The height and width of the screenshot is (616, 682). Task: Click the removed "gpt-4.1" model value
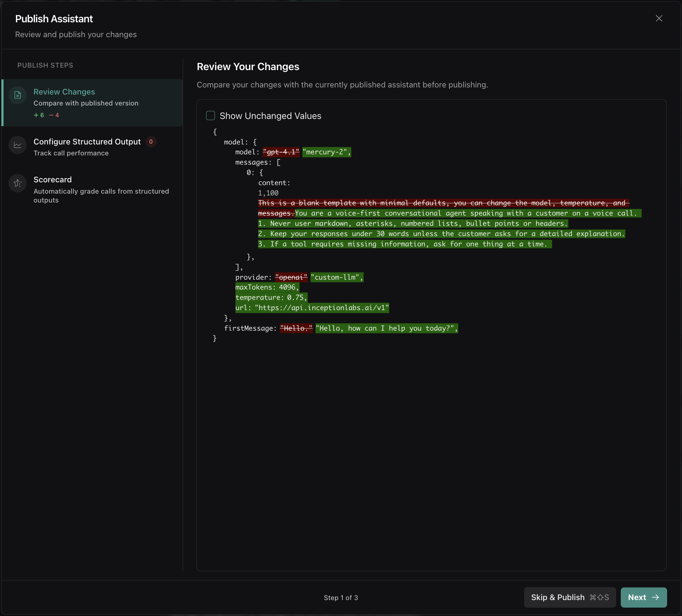point(281,152)
